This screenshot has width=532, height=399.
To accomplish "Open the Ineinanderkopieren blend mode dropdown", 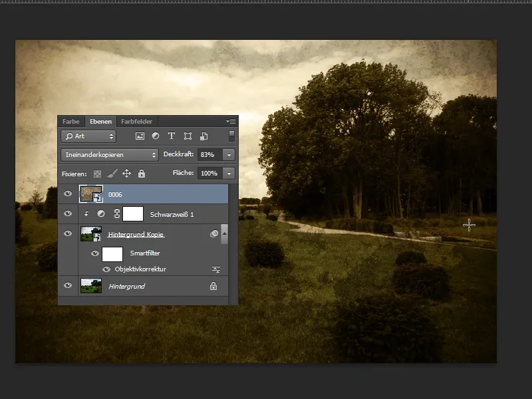I will coord(110,155).
